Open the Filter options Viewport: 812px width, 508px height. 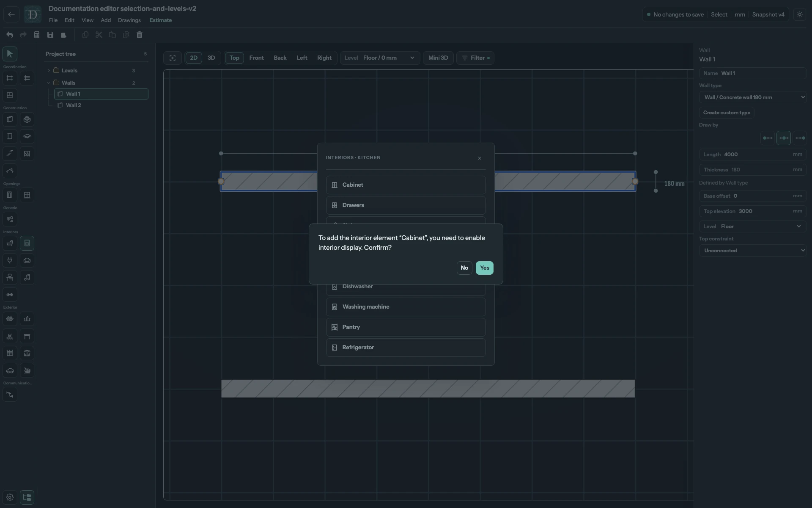[475, 58]
